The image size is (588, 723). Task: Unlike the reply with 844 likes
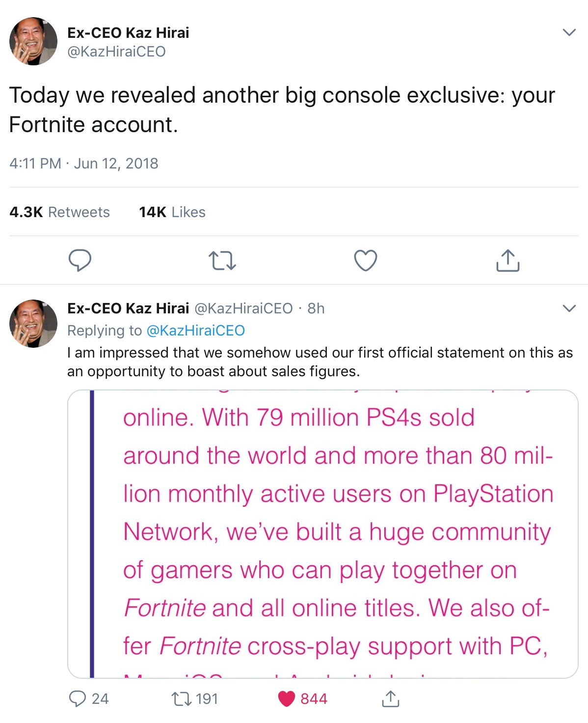[x=287, y=698]
